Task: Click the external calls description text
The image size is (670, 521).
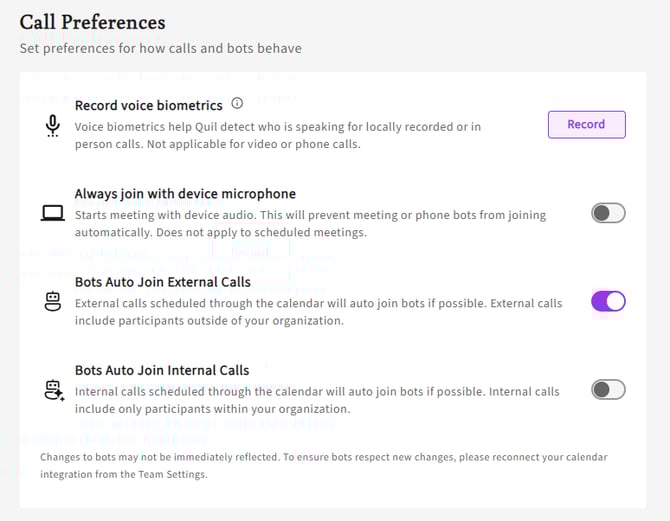Action: coord(318,311)
